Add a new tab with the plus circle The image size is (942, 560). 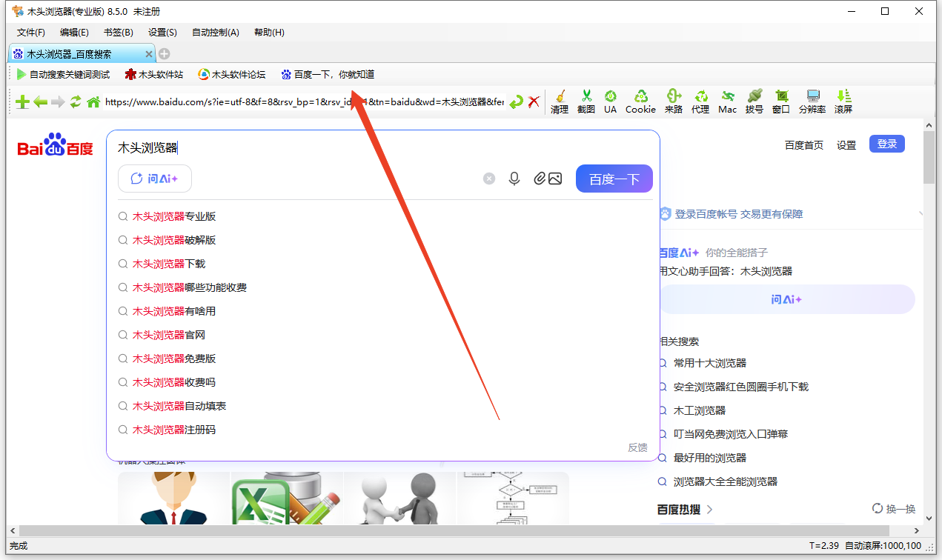point(165,53)
